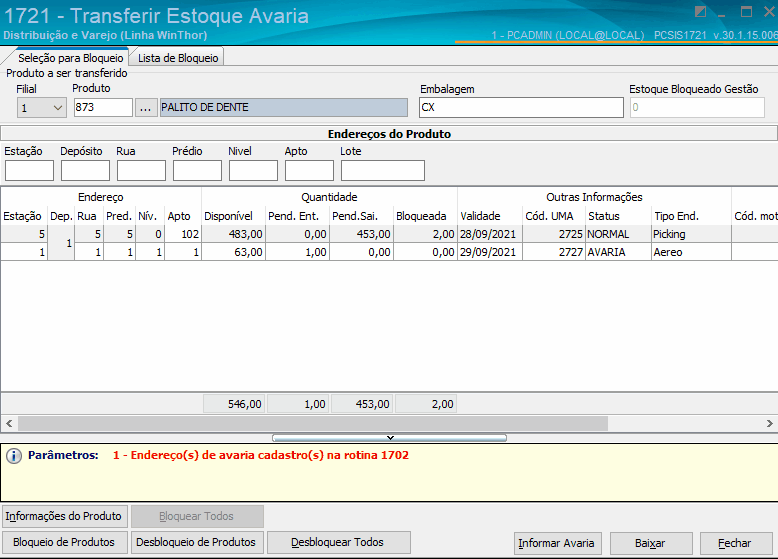The height and width of the screenshot is (559, 778).
Task: Click the Produto code field showing 873
Action: click(103, 108)
